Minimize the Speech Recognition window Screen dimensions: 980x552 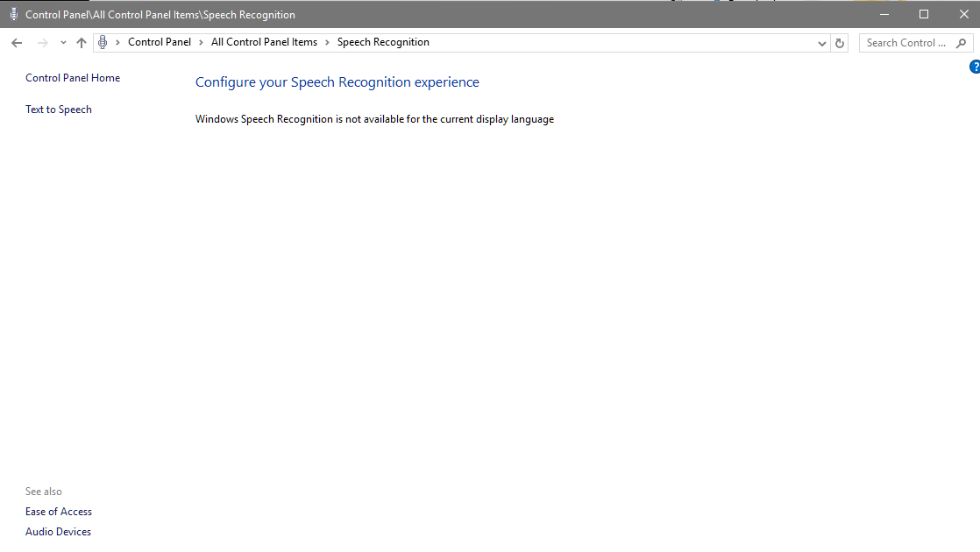tap(884, 14)
